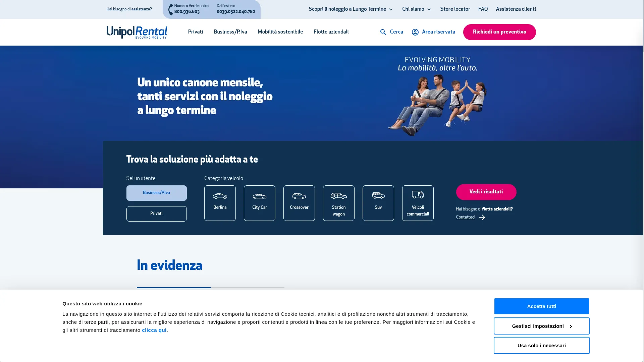Click 'Questo sito web utilizza i cookie'
Screen dimensions: 644x362
[102, 304]
